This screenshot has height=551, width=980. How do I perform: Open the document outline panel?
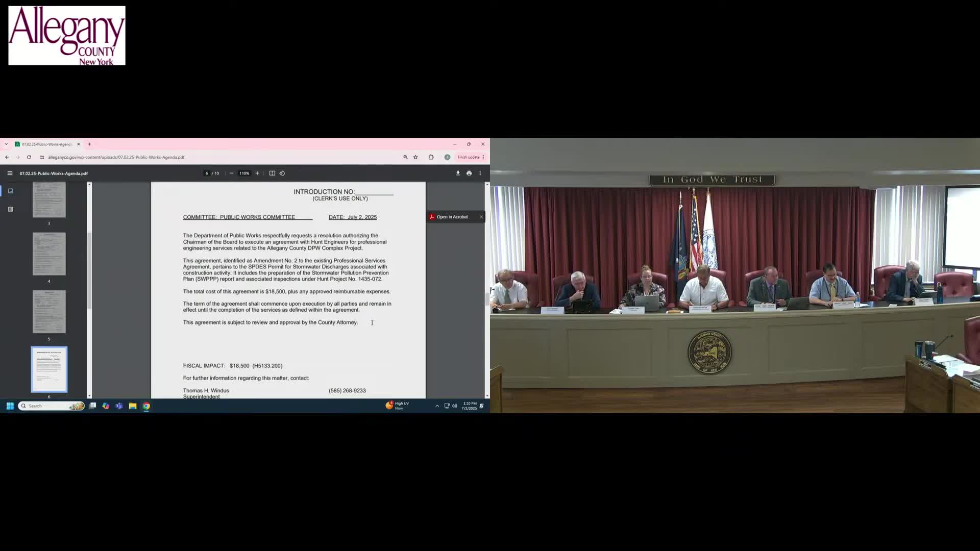click(11, 209)
